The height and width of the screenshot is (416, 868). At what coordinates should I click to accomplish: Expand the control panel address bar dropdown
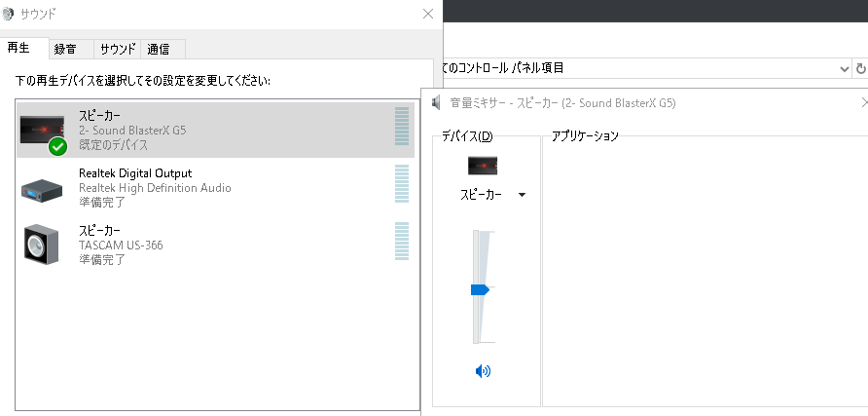pyautogui.click(x=844, y=68)
